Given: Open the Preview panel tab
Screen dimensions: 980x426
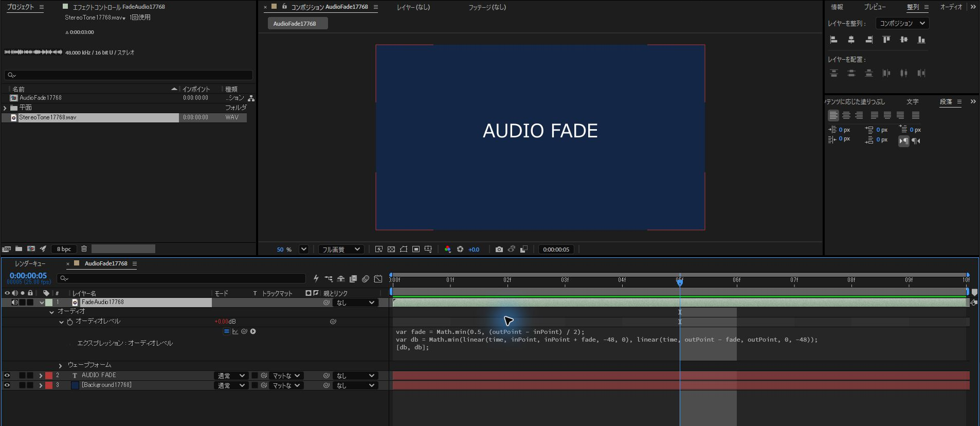Looking at the screenshot, I should [875, 7].
